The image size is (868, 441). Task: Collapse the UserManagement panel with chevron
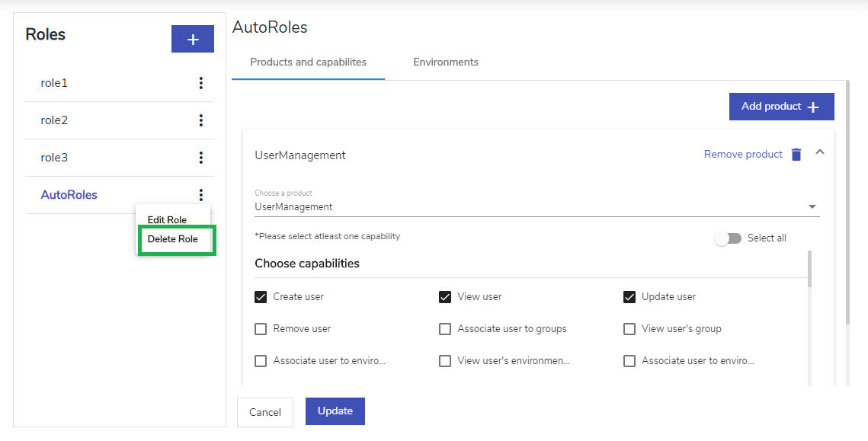coord(820,152)
